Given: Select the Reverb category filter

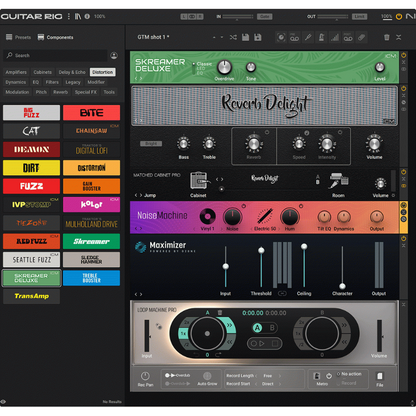Looking at the screenshot, I should click(61, 92).
